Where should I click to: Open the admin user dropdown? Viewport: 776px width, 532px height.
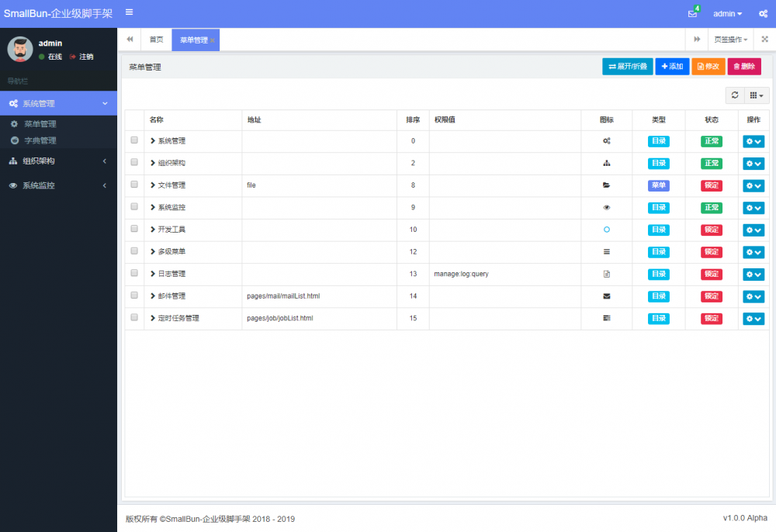(727, 12)
